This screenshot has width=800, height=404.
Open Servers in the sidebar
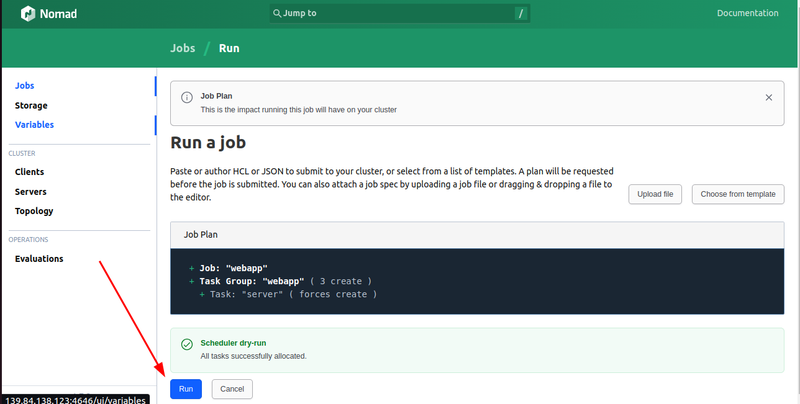31,192
